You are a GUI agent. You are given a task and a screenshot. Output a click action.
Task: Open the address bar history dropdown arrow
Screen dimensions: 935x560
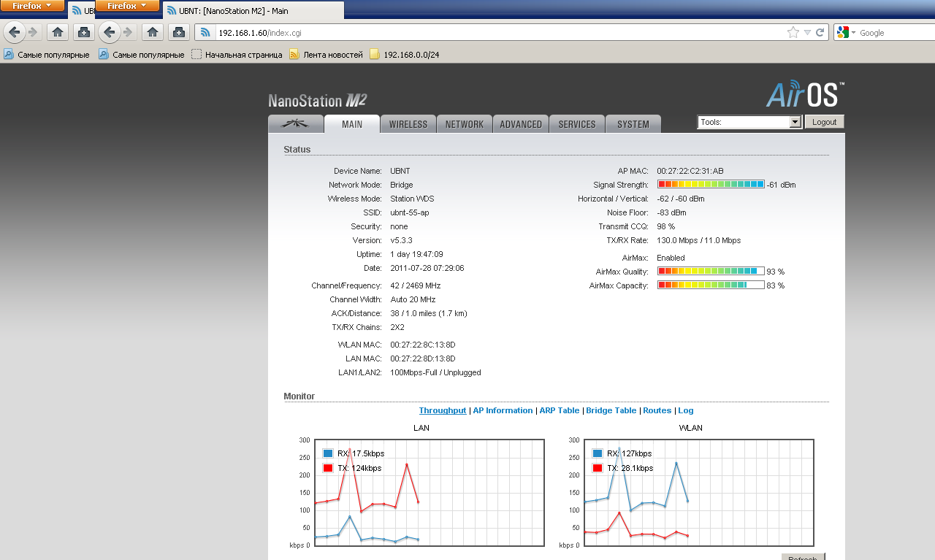coord(807,32)
